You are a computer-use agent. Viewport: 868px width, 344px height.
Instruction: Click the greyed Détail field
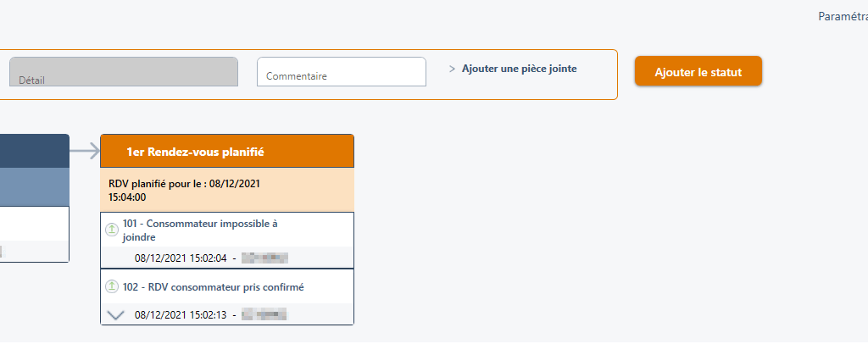pyautogui.click(x=123, y=72)
